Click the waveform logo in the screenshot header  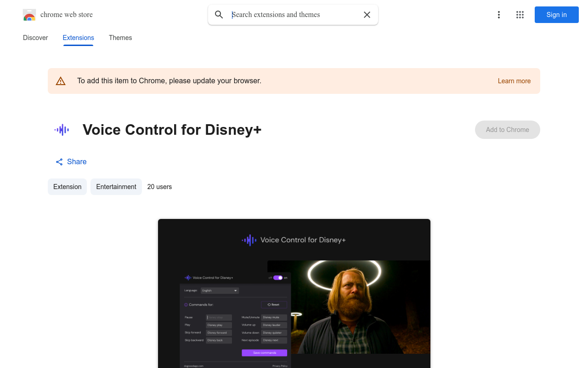pyautogui.click(x=249, y=240)
